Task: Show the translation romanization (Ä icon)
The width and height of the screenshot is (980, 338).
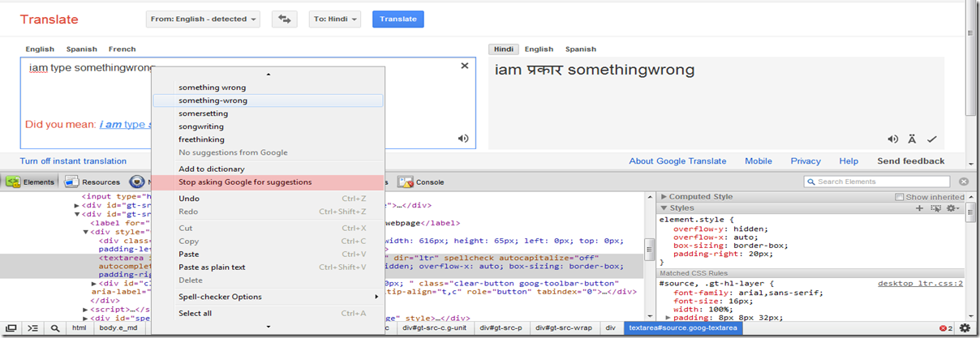Action: coord(913,139)
